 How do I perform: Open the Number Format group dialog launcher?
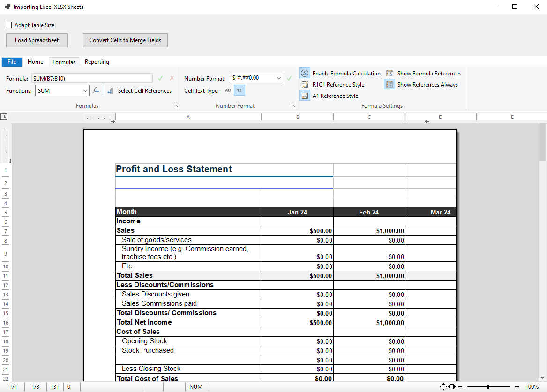293,105
